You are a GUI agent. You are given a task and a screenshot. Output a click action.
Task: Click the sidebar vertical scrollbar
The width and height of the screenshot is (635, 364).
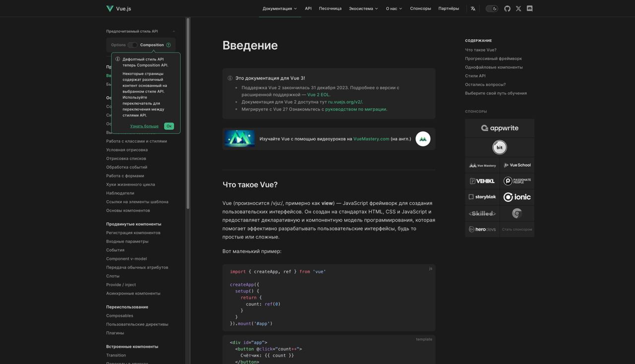coord(188,113)
